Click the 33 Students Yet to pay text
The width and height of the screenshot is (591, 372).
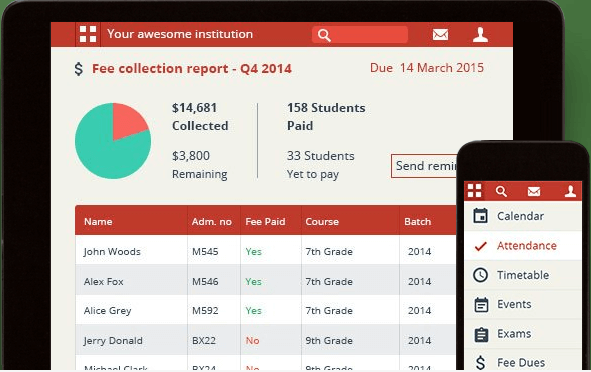pos(321,165)
